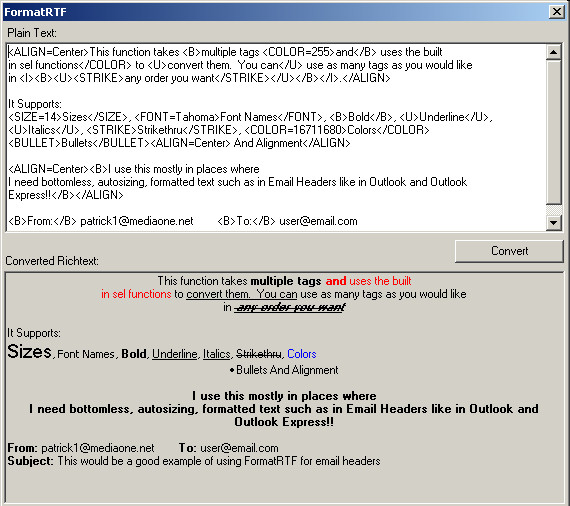The width and height of the screenshot is (570, 506).
Task: Click the Subject line in Converted Richtext
Action: [194, 461]
